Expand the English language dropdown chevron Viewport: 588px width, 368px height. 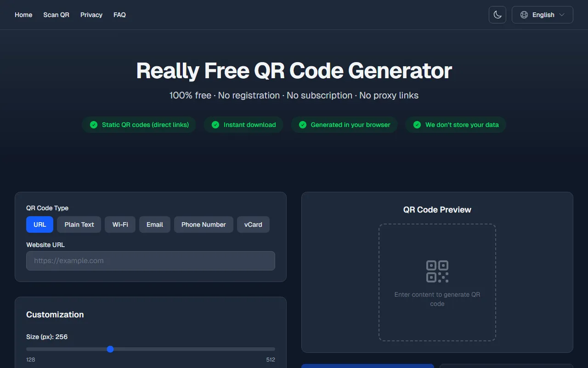click(562, 15)
